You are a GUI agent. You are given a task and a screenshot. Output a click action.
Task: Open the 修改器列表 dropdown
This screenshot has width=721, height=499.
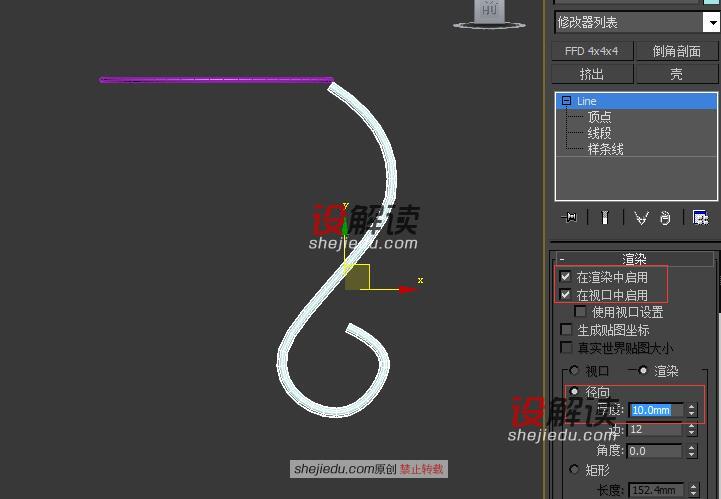(712, 22)
